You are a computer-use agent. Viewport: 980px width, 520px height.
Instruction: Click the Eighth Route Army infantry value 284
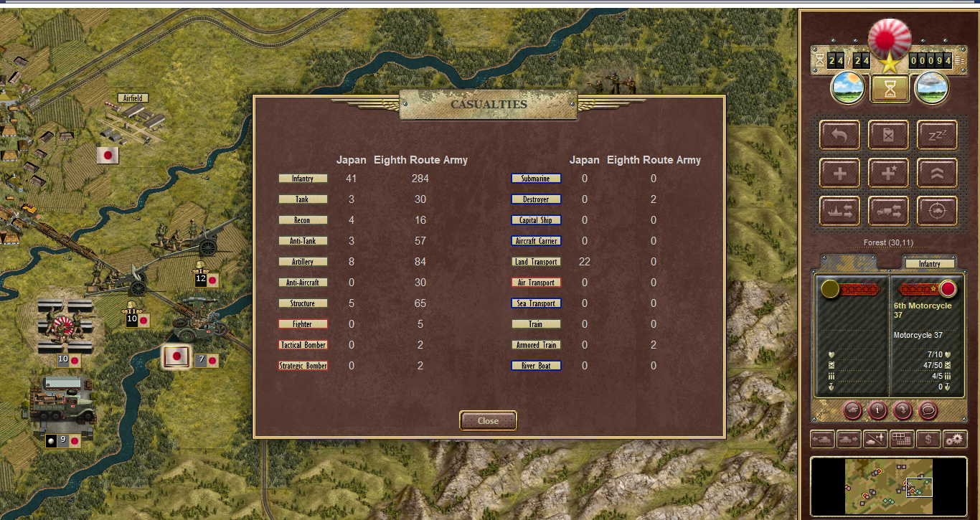tap(420, 179)
